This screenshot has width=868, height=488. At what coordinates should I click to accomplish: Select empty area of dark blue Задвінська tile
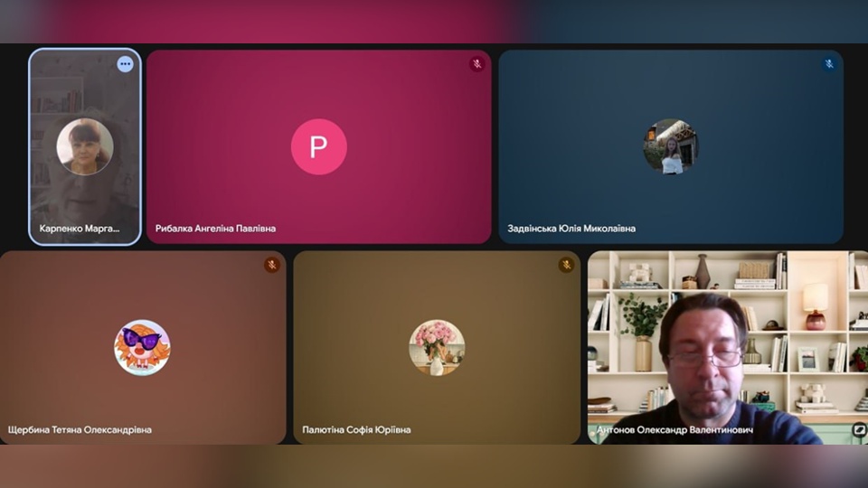pyautogui.click(x=769, y=181)
